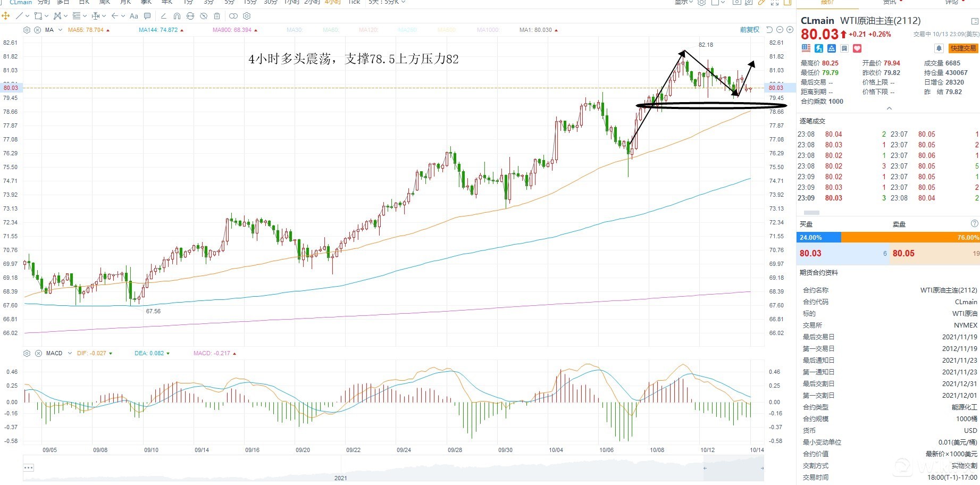Screen dimensions: 980x485
Task: Toggle hide all drawings eye icon
Action: [203, 16]
